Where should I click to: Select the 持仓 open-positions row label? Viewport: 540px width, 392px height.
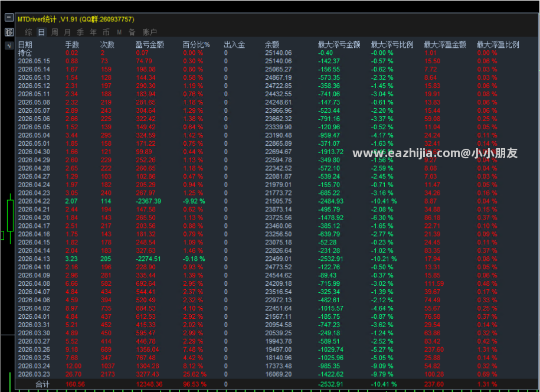(25, 53)
